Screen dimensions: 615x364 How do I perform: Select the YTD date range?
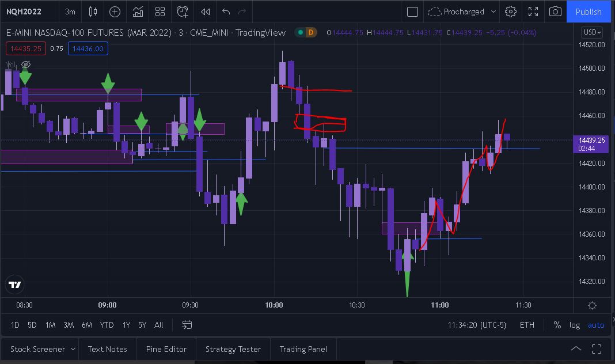pos(107,325)
